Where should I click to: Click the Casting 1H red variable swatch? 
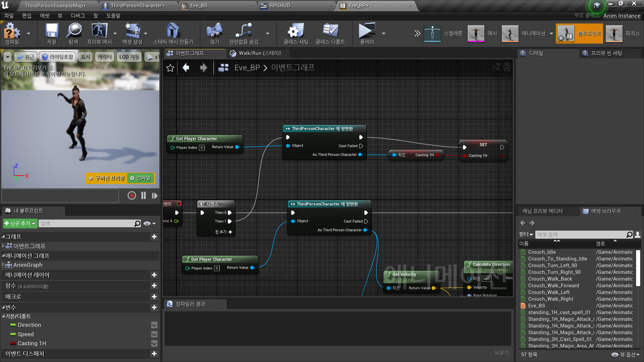(x=13, y=343)
